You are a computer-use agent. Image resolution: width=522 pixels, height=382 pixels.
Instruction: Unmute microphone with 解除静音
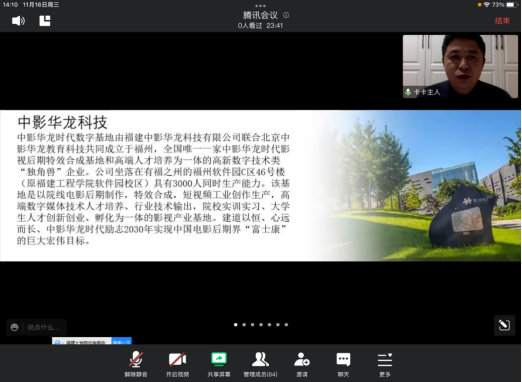[x=136, y=364]
